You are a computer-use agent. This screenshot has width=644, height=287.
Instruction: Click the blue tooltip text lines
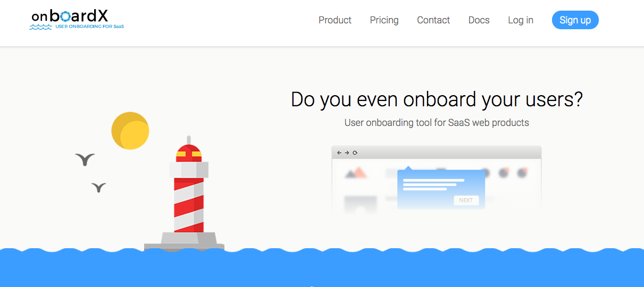433,184
